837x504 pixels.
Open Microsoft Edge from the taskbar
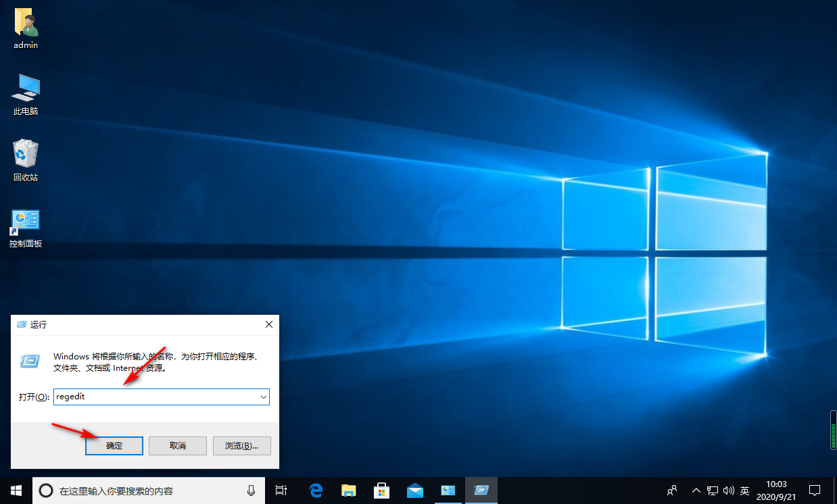[316, 490]
